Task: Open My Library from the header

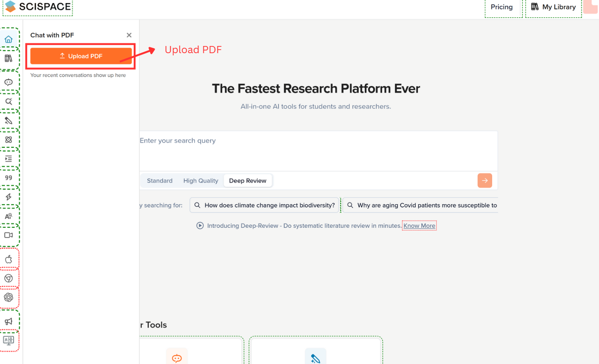Action: [553, 7]
